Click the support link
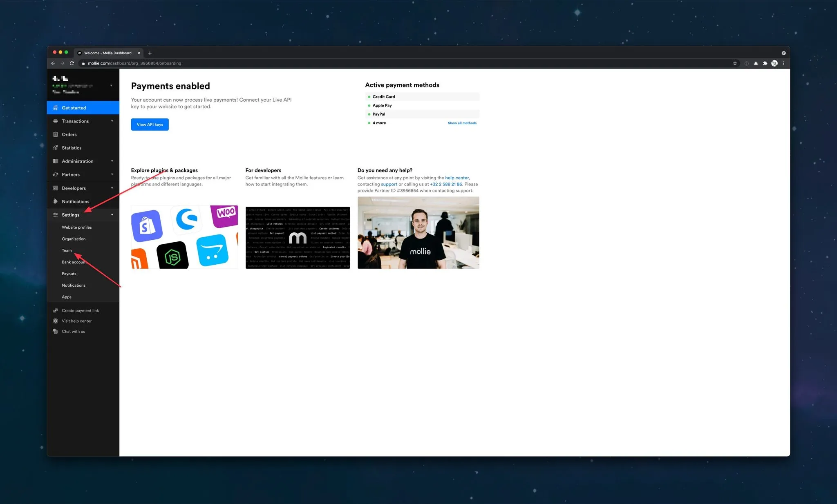 tap(389, 184)
